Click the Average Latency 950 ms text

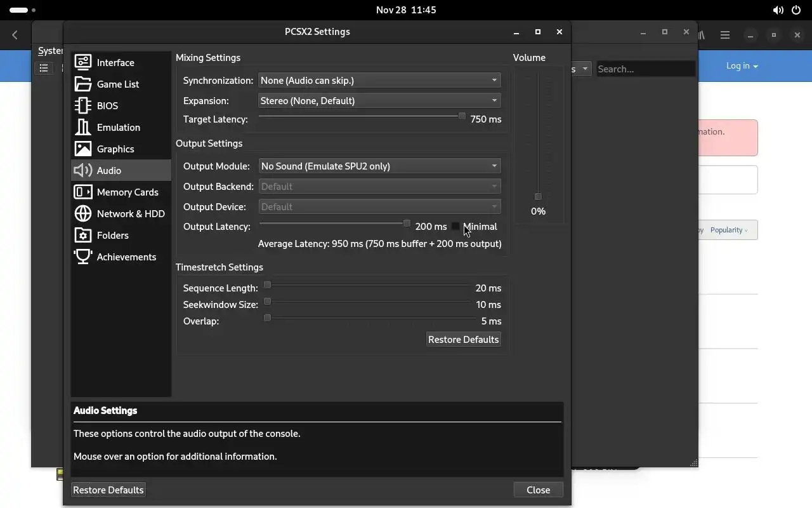[379, 243]
